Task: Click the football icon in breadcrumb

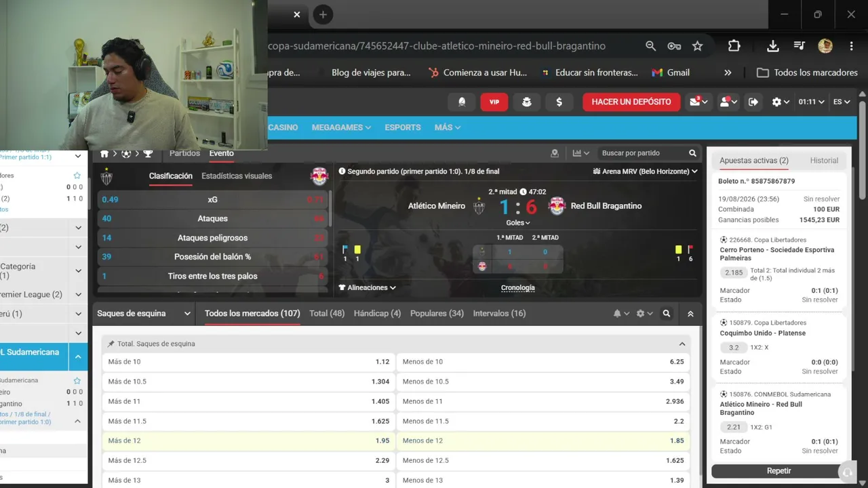Action: tap(126, 153)
